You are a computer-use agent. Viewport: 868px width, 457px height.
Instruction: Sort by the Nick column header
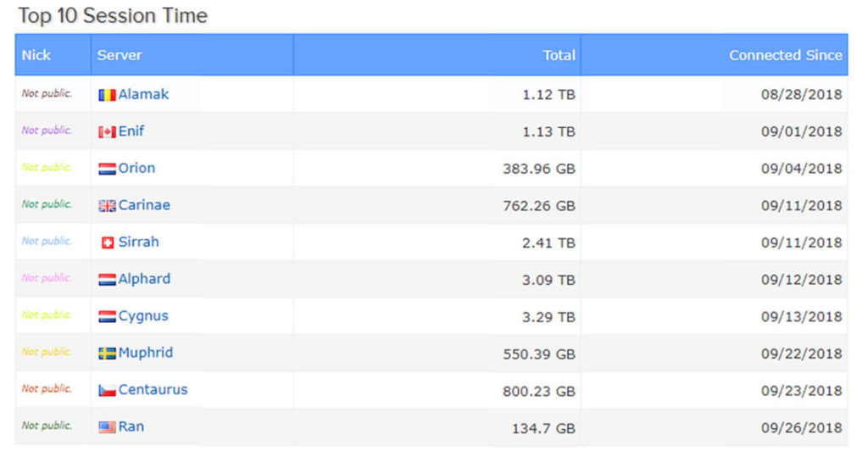coord(36,55)
